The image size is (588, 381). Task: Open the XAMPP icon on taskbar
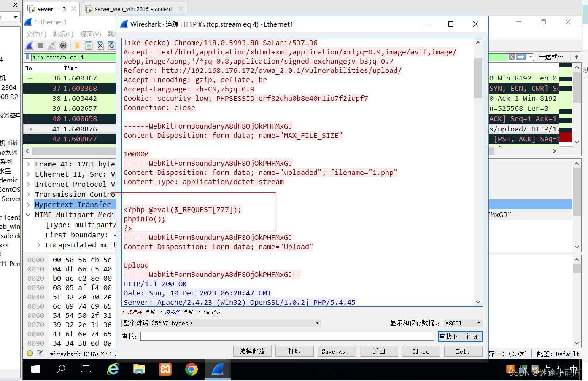pyautogui.click(x=165, y=369)
